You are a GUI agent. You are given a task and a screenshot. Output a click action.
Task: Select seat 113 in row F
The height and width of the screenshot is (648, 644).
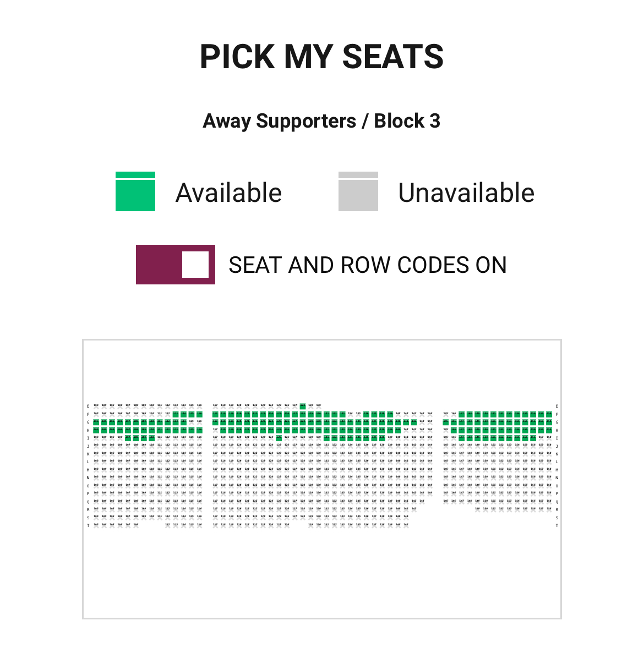tap(176, 414)
